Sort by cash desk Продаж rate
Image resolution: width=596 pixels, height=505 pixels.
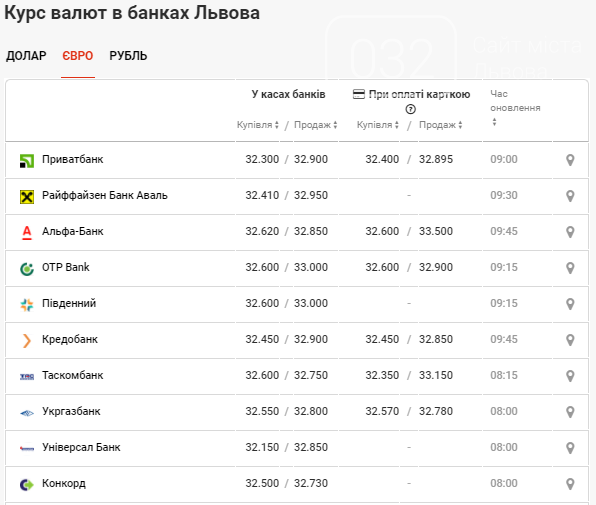pyautogui.click(x=315, y=125)
